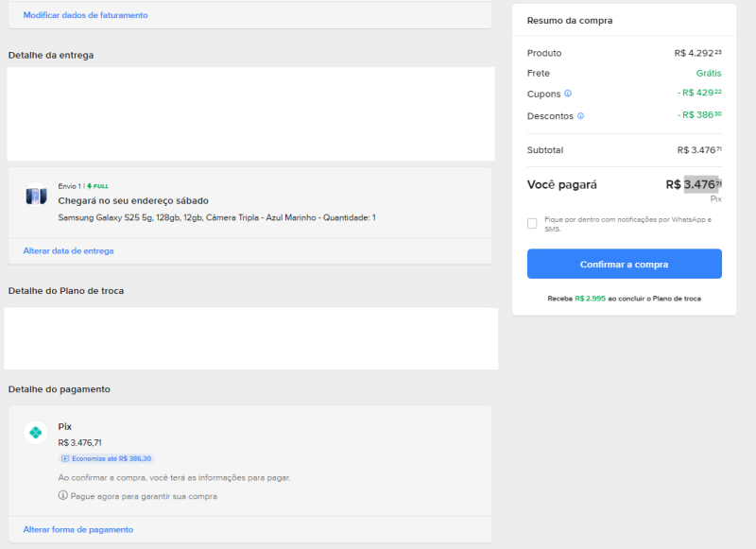Click the green 'Grátis' shipping value
This screenshot has height=549, width=756.
tap(709, 73)
